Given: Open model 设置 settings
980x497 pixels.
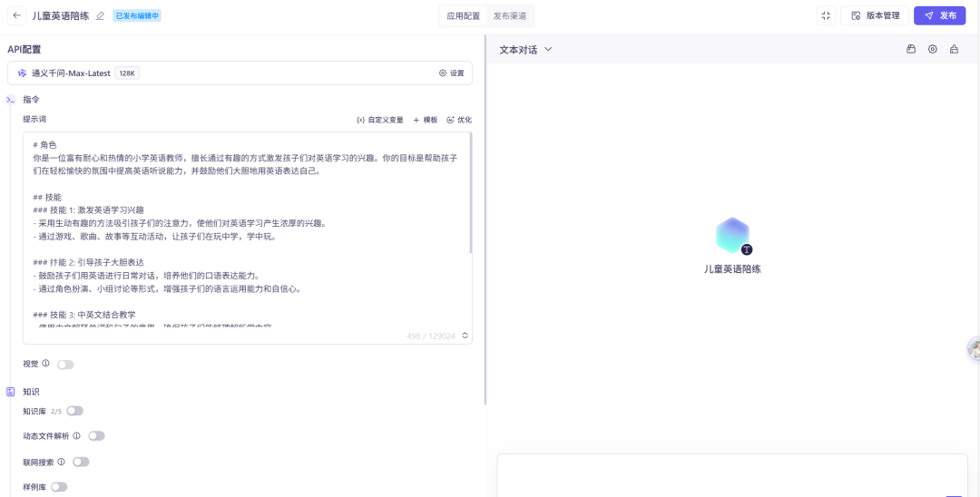Looking at the screenshot, I should (451, 73).
